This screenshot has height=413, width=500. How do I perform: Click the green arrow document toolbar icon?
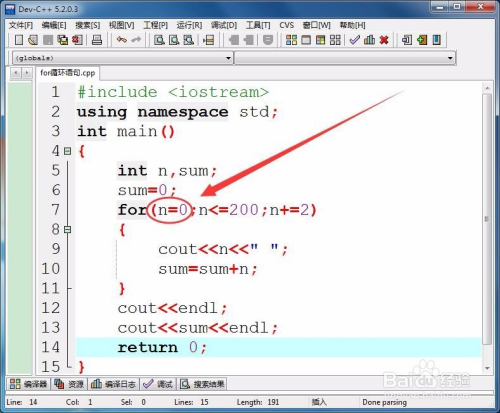pos(422,40)
